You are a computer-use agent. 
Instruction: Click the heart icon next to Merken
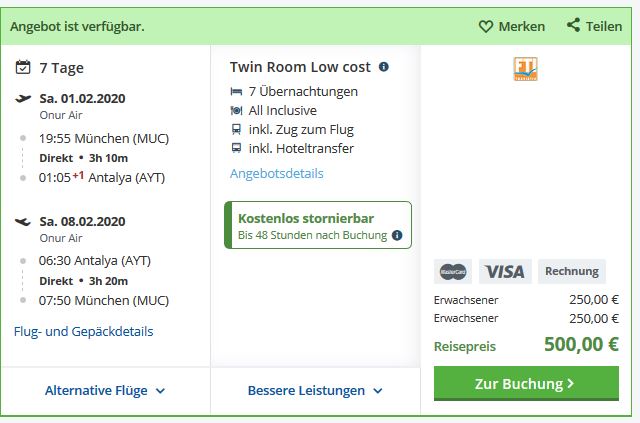[x=486, y=27]
